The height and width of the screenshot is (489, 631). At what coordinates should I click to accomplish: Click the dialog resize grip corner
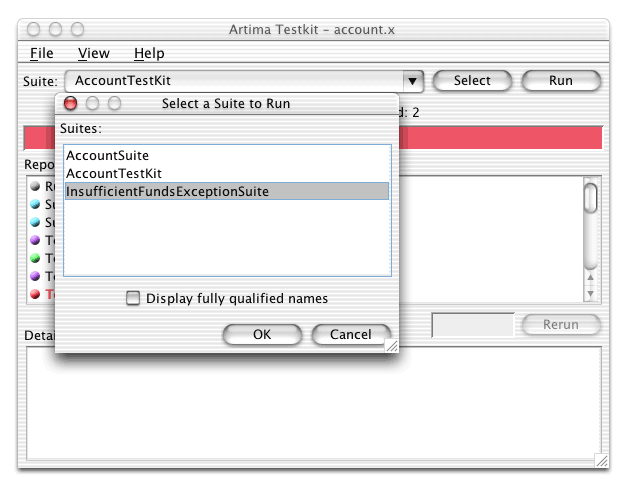coord(392,346)
